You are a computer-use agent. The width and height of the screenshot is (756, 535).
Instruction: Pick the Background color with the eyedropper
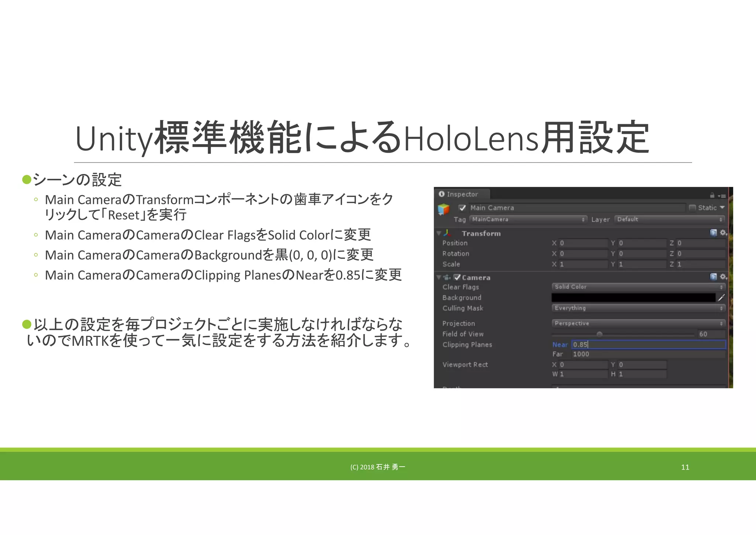tap(721, 297)
